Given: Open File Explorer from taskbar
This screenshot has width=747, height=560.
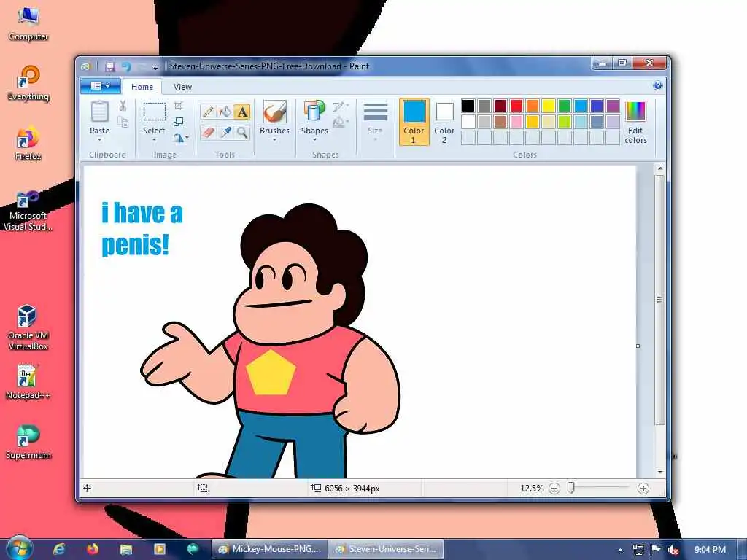Looking at the screenshot, I should point(125,549).
